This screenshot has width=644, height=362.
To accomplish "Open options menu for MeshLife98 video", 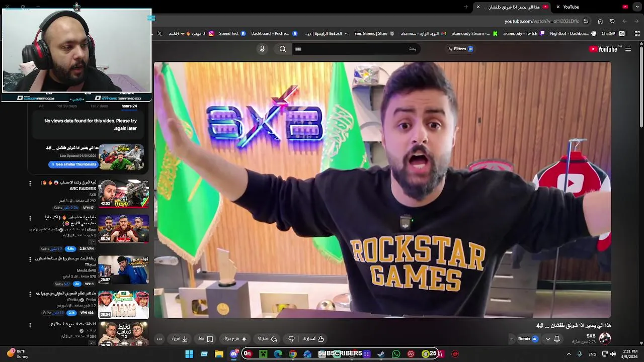I will pos(30,259).
